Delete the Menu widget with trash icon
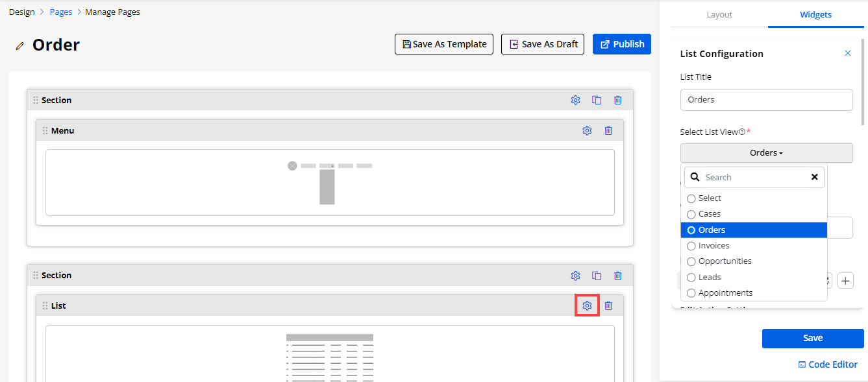 click(x=608, y=130)
